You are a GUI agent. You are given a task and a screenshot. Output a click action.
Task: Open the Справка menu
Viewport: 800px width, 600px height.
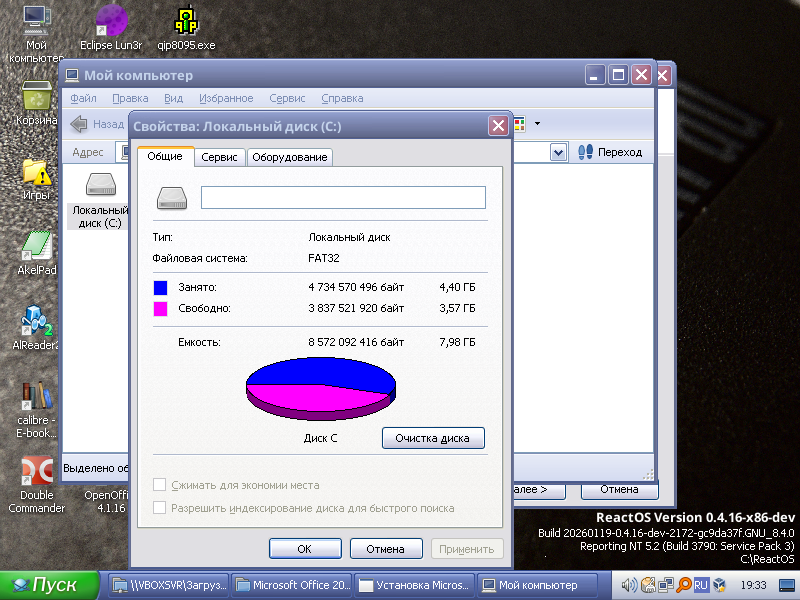click(342, 98)
